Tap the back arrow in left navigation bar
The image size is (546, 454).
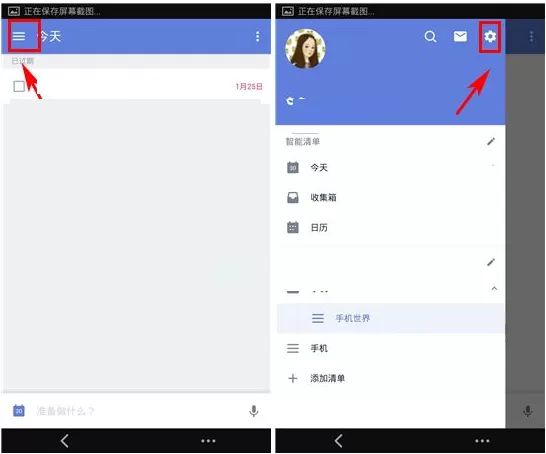tap(65, 441)
